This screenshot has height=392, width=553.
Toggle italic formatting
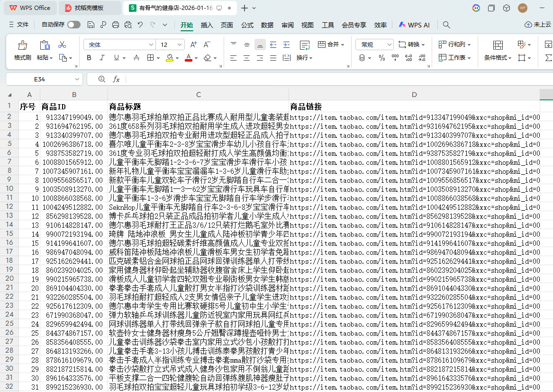[102, 58]
